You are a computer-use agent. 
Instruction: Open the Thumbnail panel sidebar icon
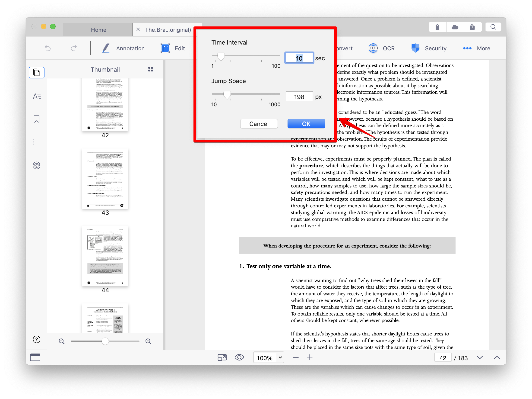coord(37,72)
